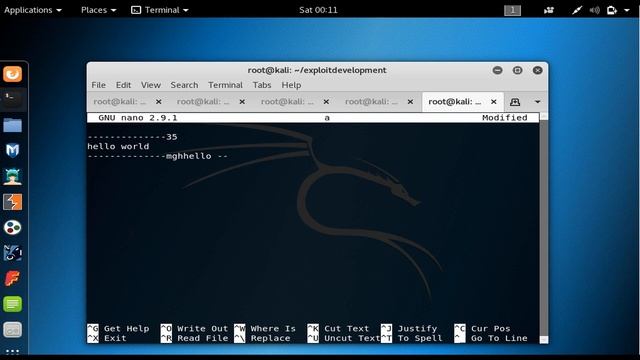Show all applications grid
This screenshot has height=360, width=640.
tap(13, 351)
